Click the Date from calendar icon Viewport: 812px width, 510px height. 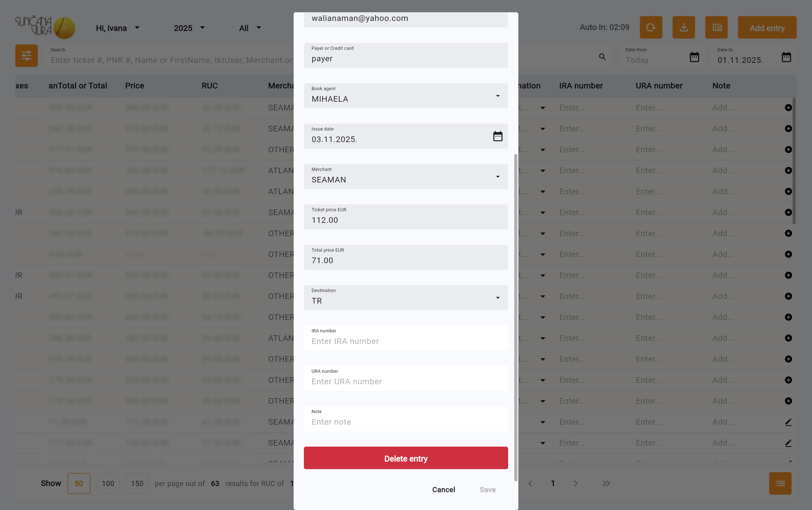(x=694, y=57)
